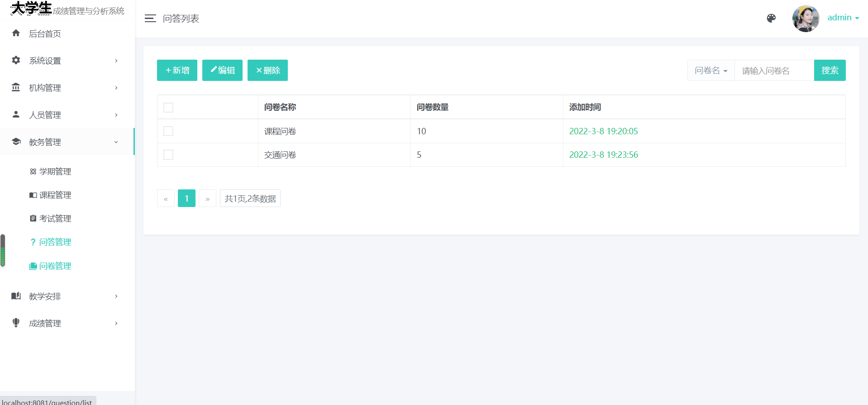Click the graduation cap icon for 教务管理
This screenshot has width=868, height=405.
(16, 141)
